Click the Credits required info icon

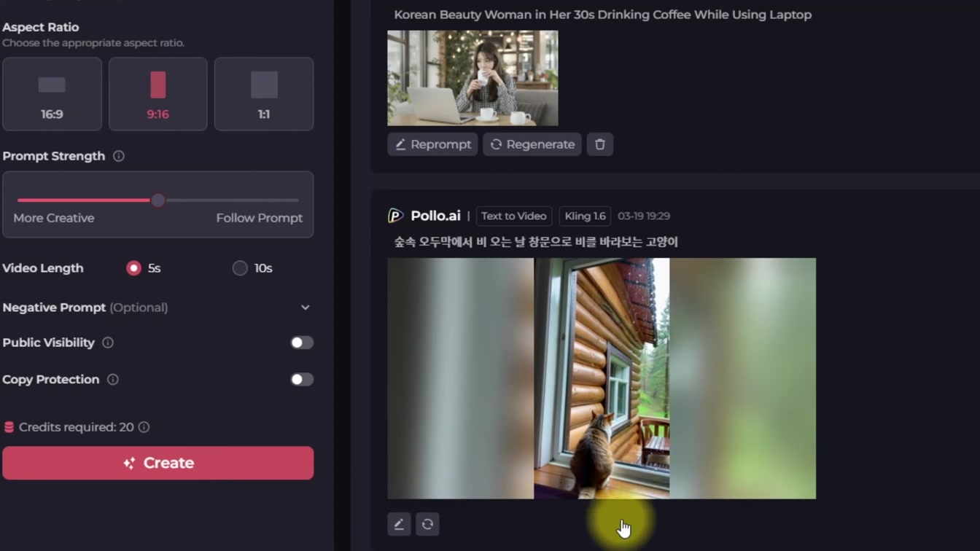(144, 427)
